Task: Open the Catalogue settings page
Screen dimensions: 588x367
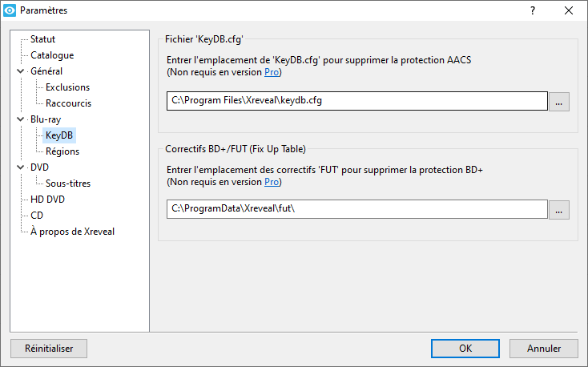Action: 52,55
